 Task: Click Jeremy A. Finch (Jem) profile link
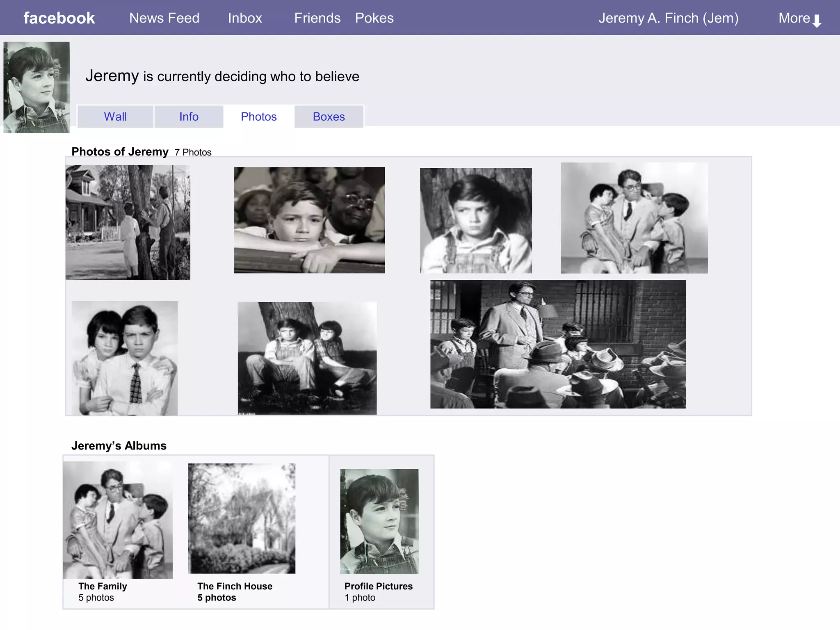pos(668,18)
